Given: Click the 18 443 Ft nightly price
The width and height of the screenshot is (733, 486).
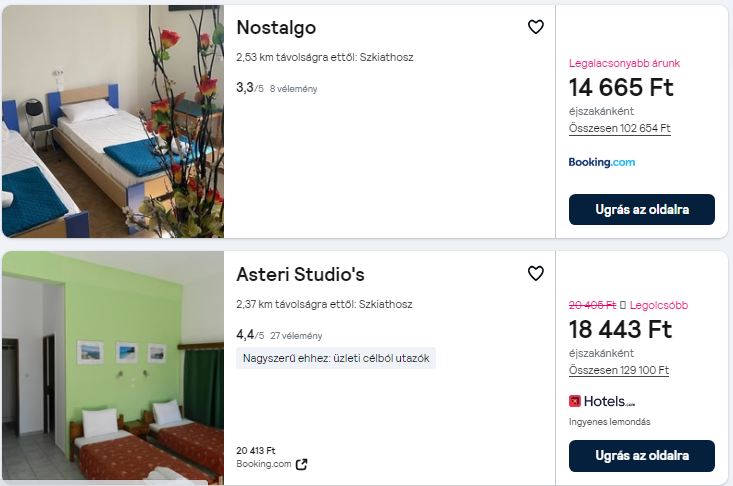Looking at the screenshot, I should click(620, 329).
